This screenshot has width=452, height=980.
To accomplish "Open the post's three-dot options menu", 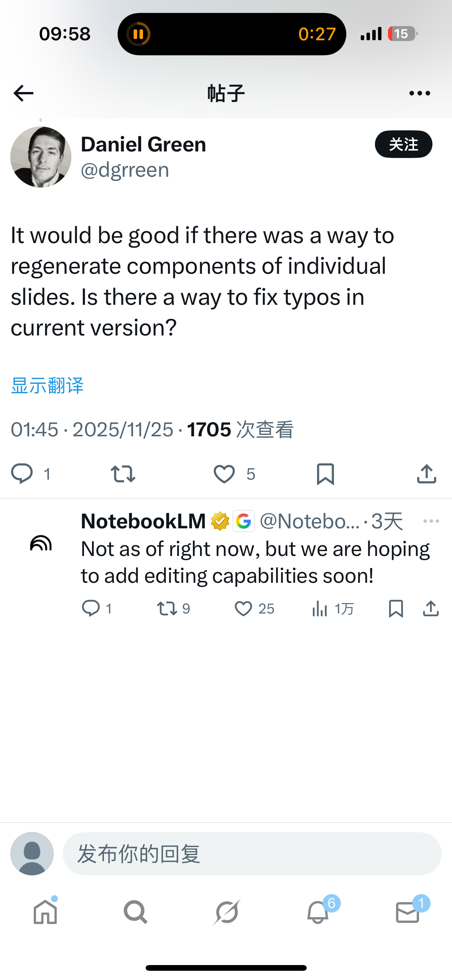I will [419, 93].
